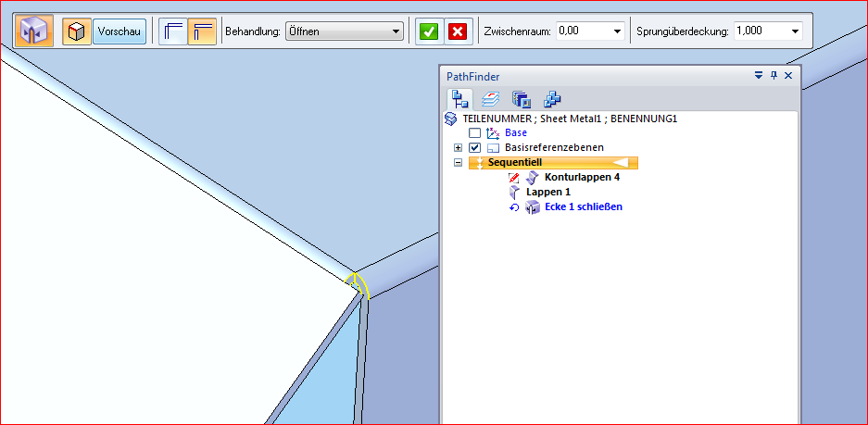
Task: Close the PathFinder panel
Action: (x=788, y=76)
